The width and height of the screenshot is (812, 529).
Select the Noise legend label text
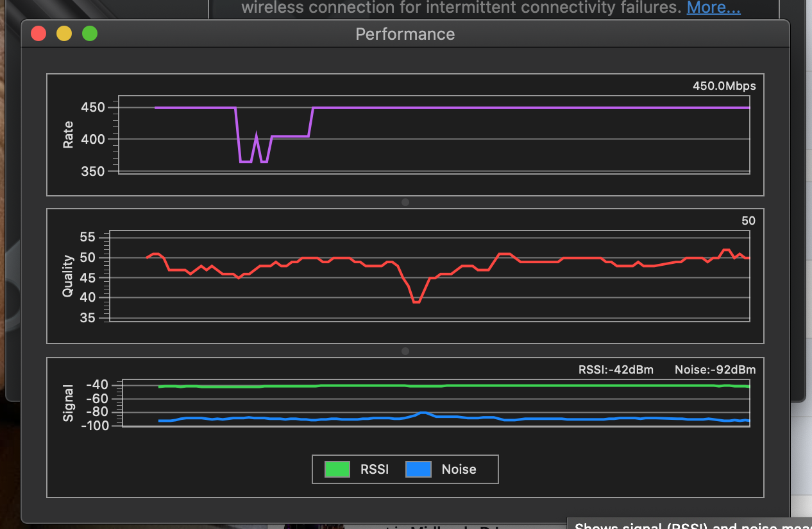click(x=459, y=469)
